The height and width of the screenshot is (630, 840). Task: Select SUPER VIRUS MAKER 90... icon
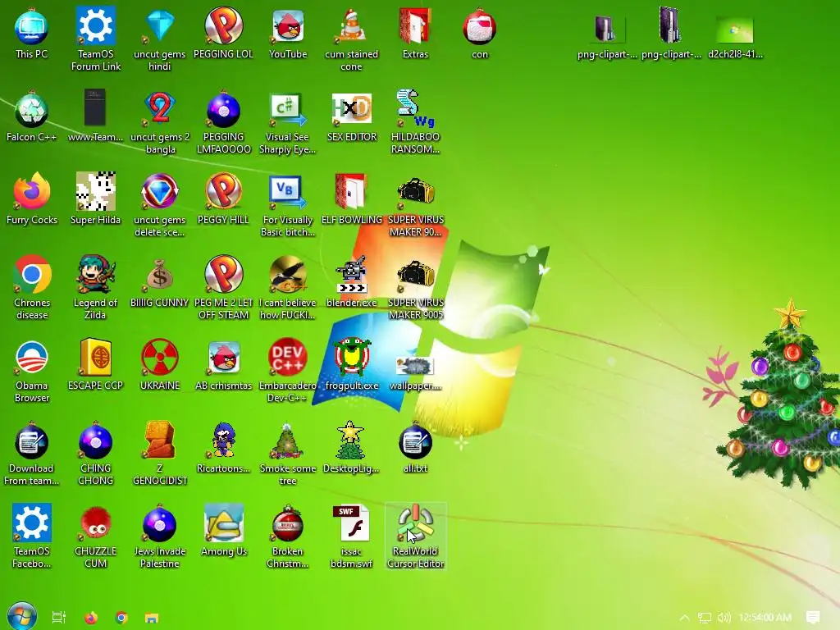coord(415,193)
